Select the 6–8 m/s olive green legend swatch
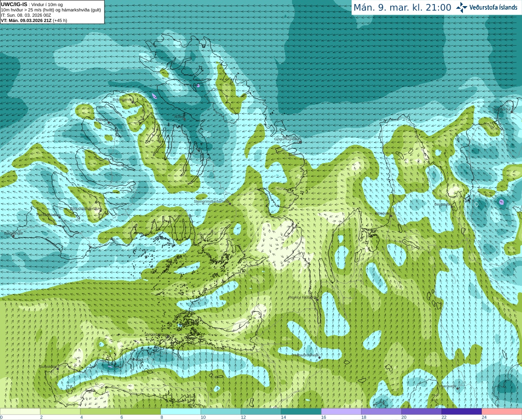Viewport: 522px width, 420px height. [x=141, y=411]
